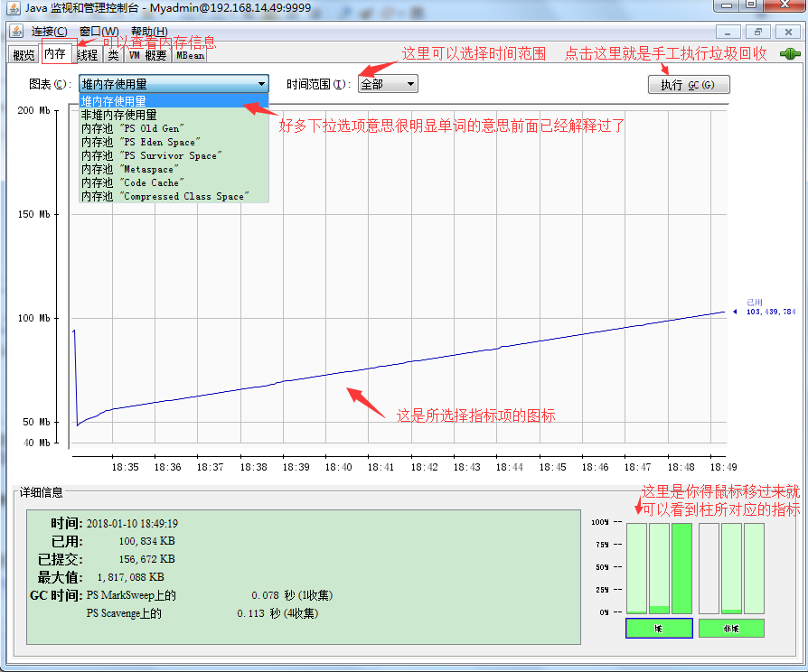The width and height of the screenshot is (808, 672).
Task: Click the green connection status icon
Action: coord(790,54)
